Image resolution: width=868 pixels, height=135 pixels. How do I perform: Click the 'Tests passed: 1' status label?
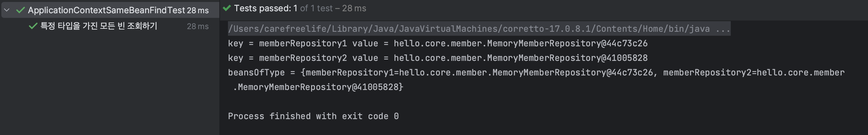pos(266,8)
